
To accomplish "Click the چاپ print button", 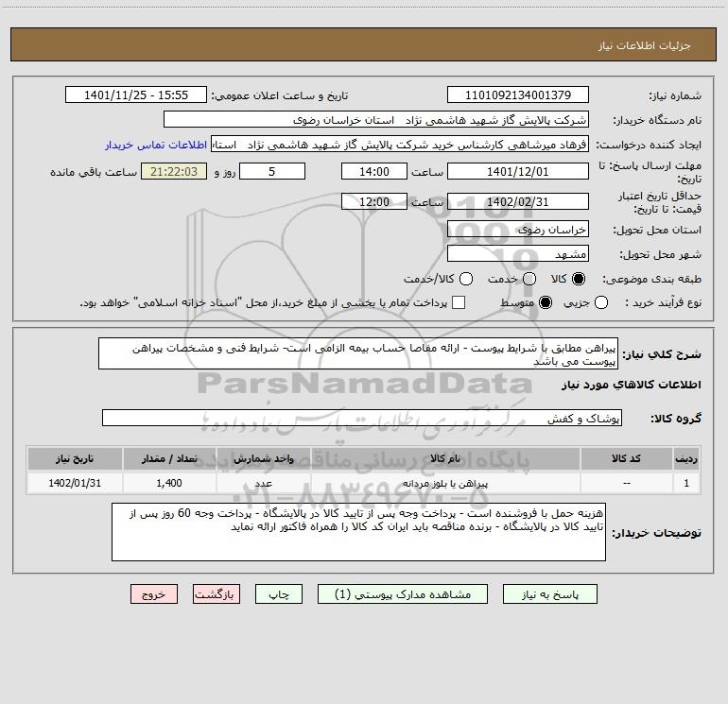I will click(279, 594).
